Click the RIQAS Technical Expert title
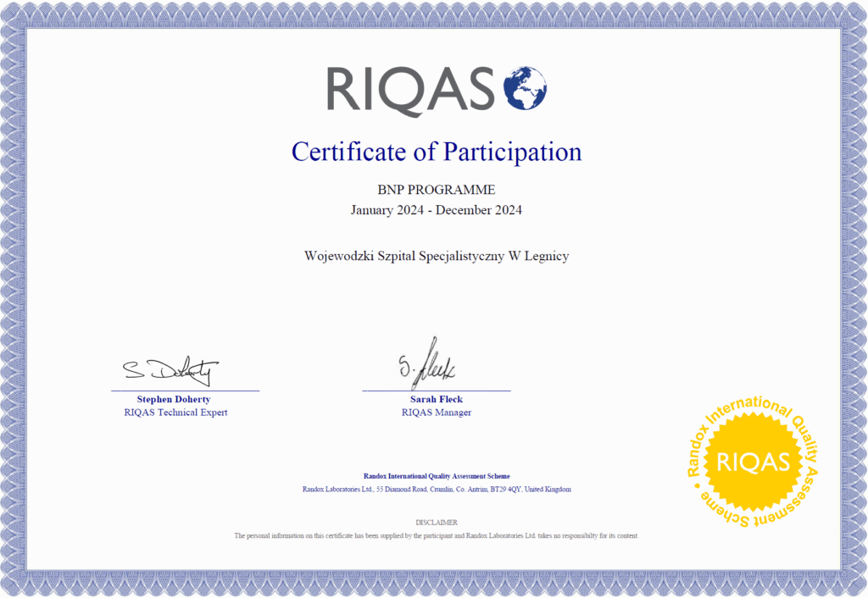The width and height of the screenshot is (868, 598). pos(175,413)
